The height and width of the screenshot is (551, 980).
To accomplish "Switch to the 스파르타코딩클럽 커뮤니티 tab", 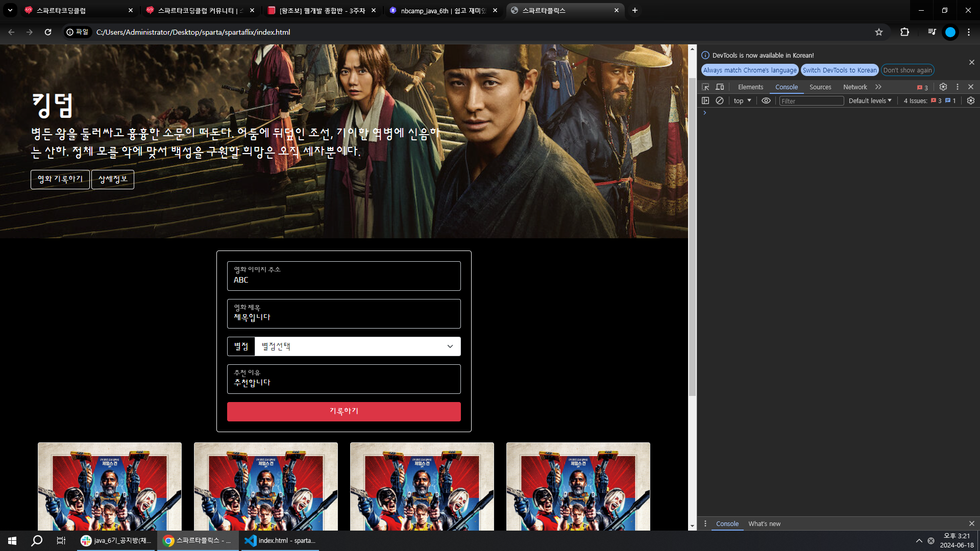I will coord(200,10).
